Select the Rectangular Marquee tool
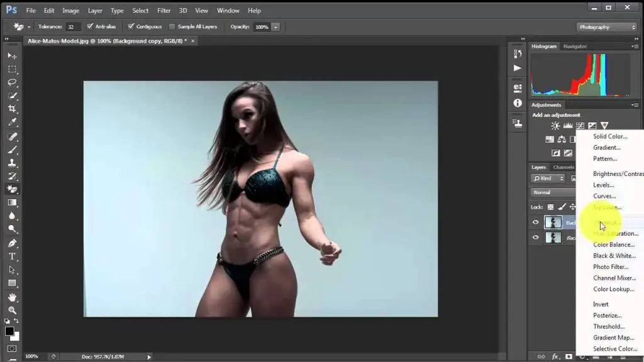This screenshot has width=644, height=362. [12, 69]
